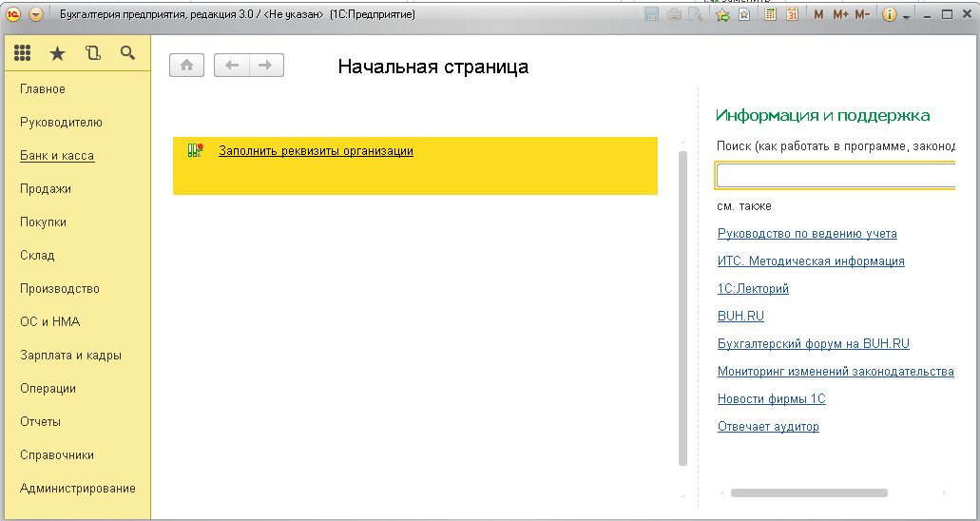980x521 pixels.
Task: Click the см. также label
Action: [x=743, y=205]
